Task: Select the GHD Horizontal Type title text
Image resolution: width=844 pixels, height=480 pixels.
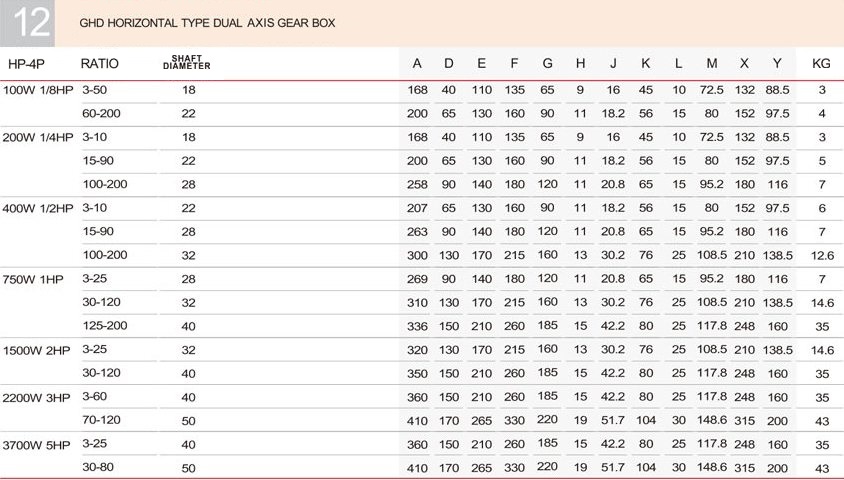Action: pos(207,23)
